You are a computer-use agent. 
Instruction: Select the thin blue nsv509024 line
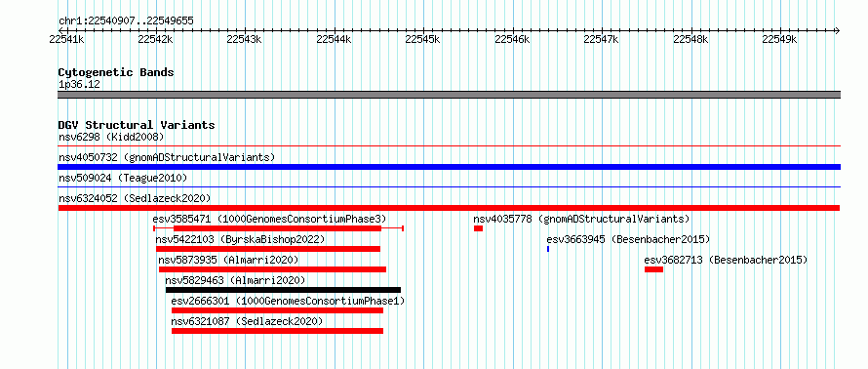tap(449, 187)
